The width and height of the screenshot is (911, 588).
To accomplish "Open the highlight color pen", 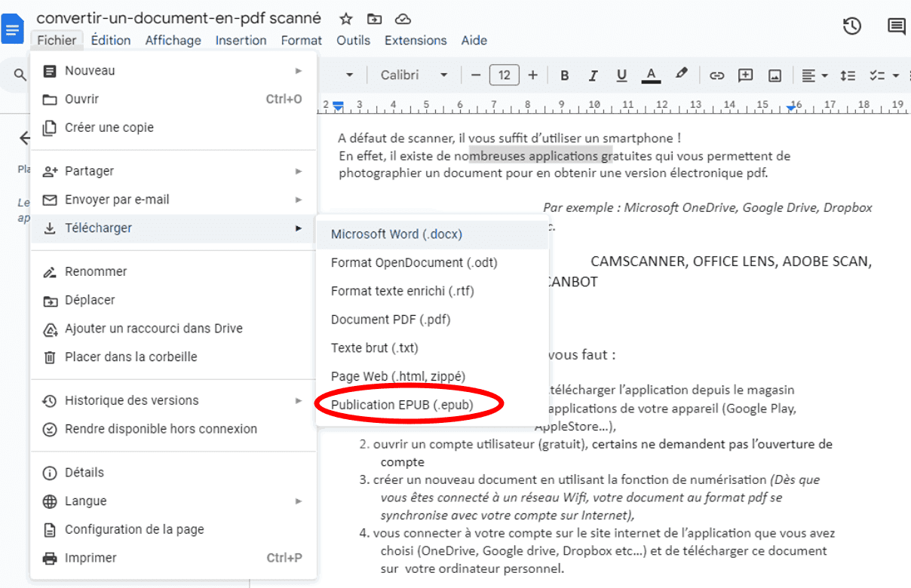I will click(x=682, y=75).
